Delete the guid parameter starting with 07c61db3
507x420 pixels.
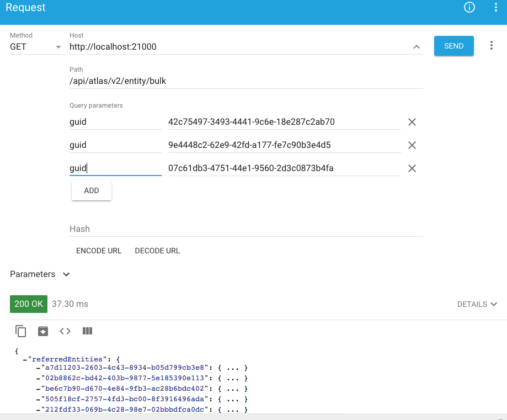tap(412, 168)
